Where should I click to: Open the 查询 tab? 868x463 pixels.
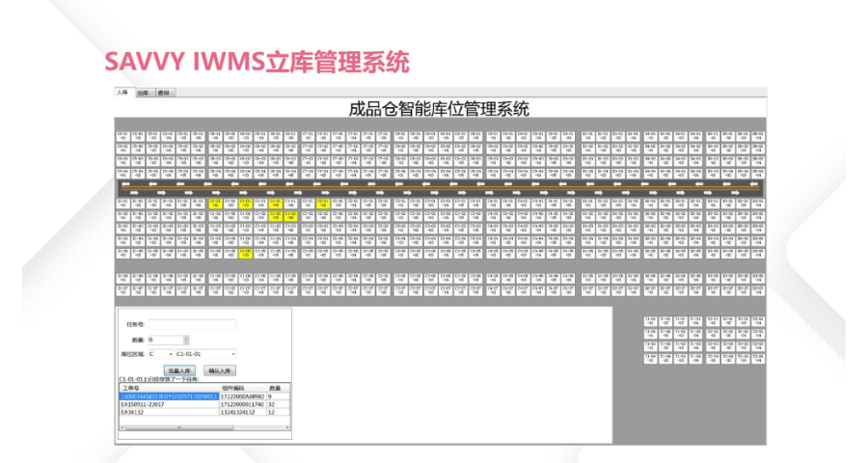164,93
